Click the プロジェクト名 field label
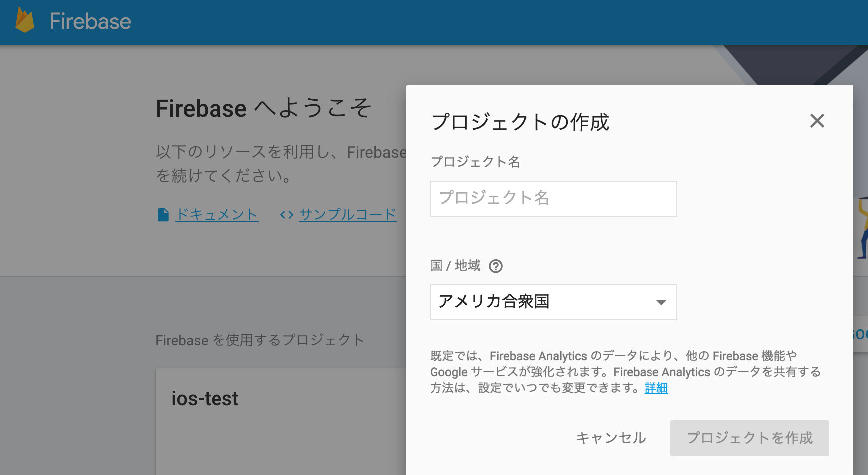This screenshot has width=868, height=475. [x=475, y=162]
